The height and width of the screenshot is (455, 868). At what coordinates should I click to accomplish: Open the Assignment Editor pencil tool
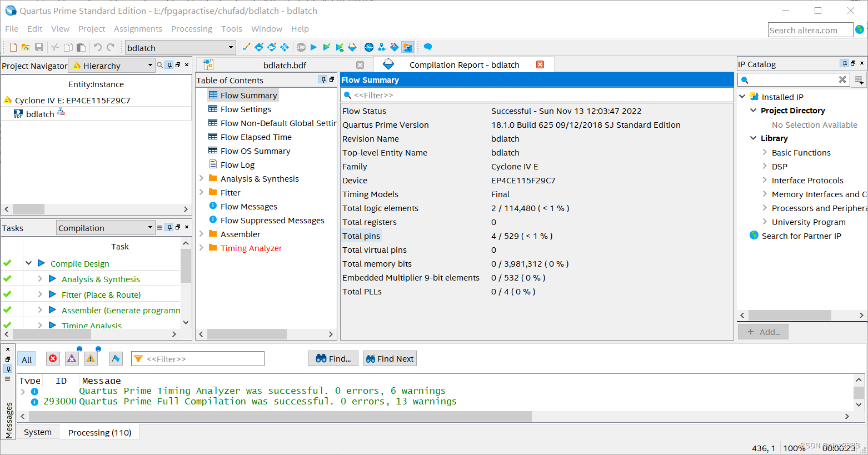pyautogui.click(x=246, y=47)
